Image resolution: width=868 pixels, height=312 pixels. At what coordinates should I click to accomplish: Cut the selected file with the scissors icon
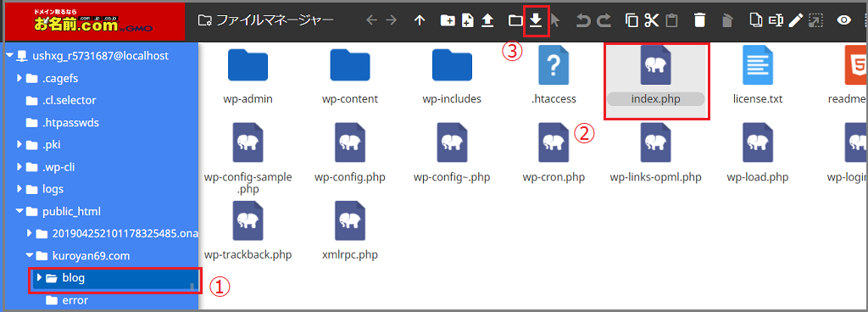click(652, 20)
